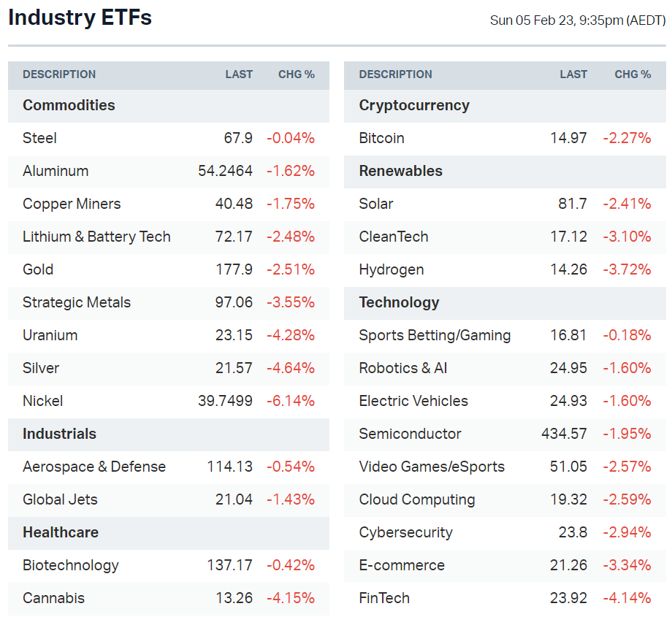
Task: Click the Gold last price 177.9
Action: coord(234,269)
